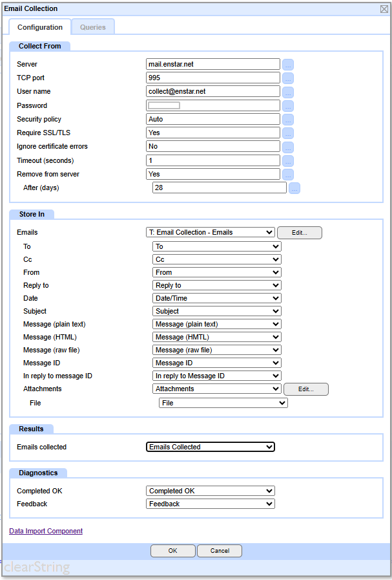Click the ellipsis icon beside Server field
This screenshot has width=392, height=580.
pos(288,65)
